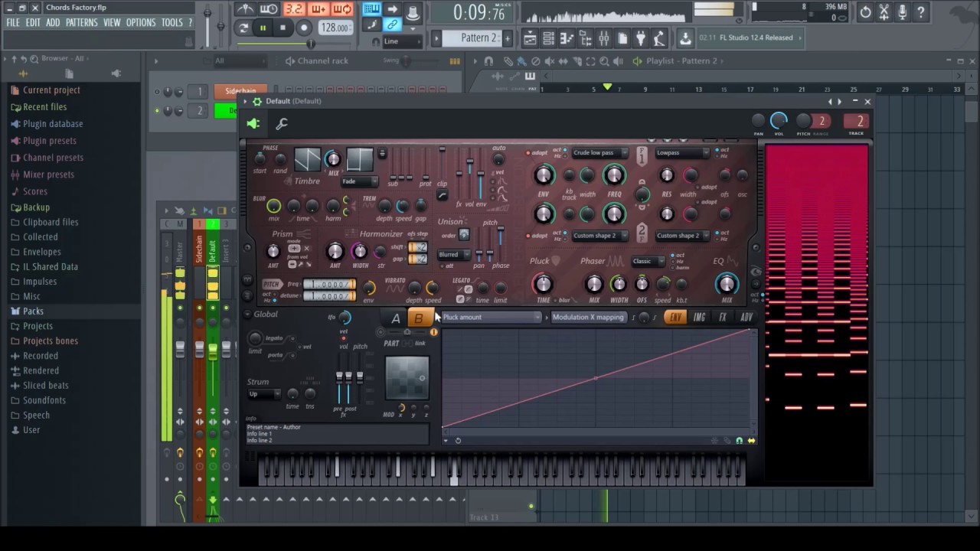
Task: Open the OPTIONS menu
Action: (141, 23)
